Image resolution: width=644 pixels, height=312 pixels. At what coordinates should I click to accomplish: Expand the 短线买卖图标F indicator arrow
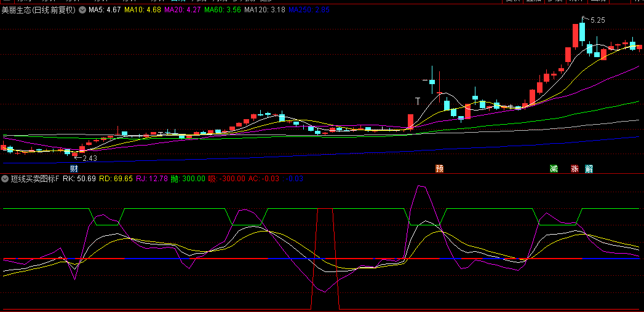(x=5, y=179)
